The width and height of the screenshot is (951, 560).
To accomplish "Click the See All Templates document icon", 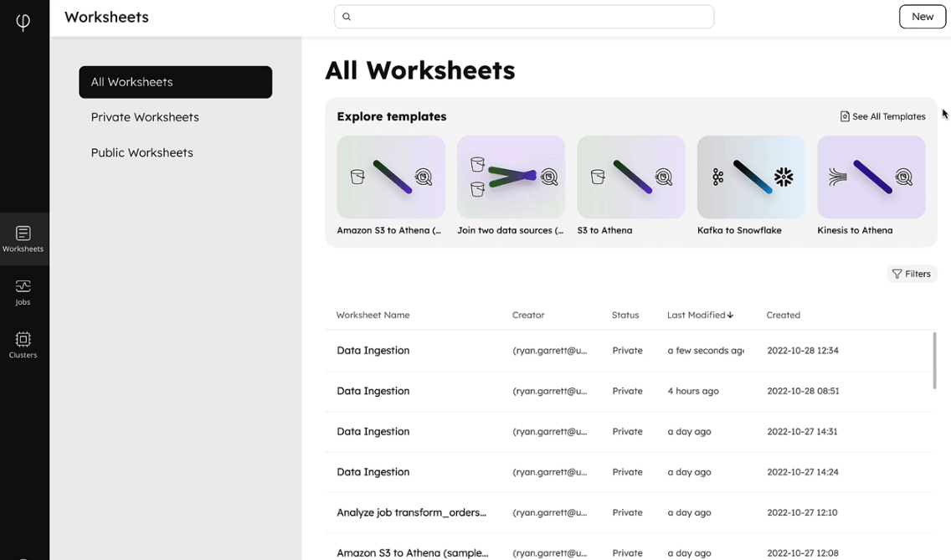I will point(844,116).
